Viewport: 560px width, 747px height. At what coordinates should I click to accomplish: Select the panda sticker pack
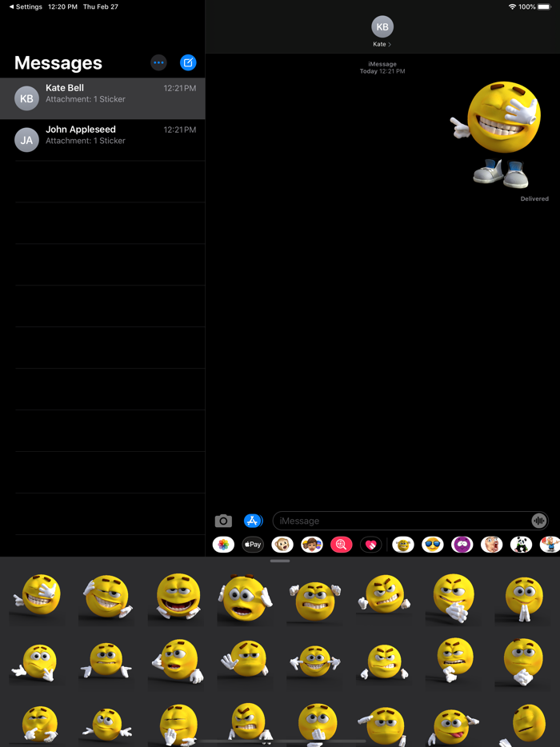click(521, 544)
